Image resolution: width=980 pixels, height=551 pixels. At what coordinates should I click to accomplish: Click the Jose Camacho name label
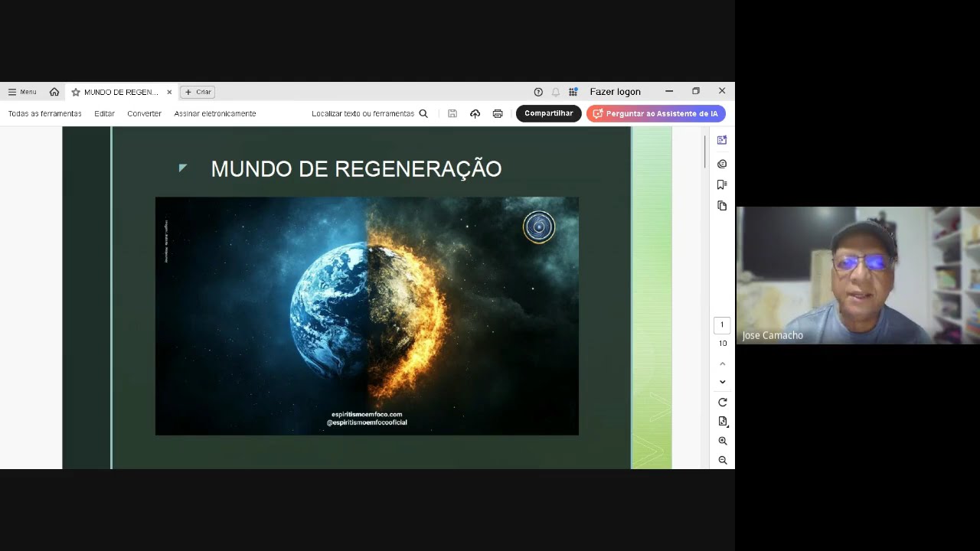click(x=773, y=335)
